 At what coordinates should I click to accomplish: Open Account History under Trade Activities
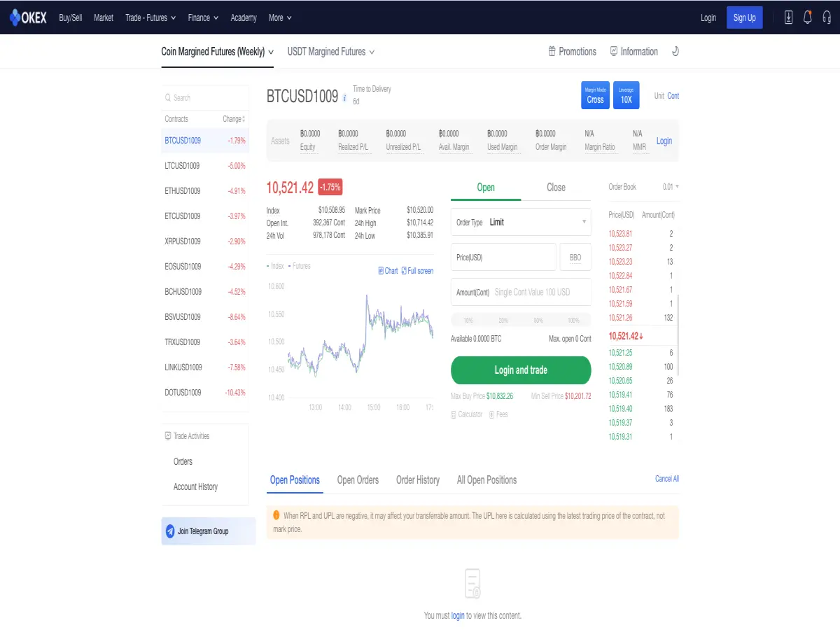(x=195, y=486)
